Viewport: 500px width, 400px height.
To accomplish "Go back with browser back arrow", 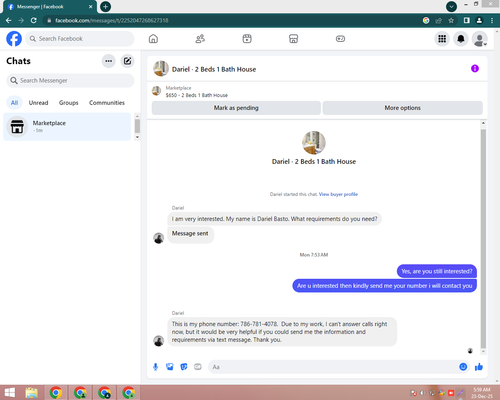I will point(9,20).
